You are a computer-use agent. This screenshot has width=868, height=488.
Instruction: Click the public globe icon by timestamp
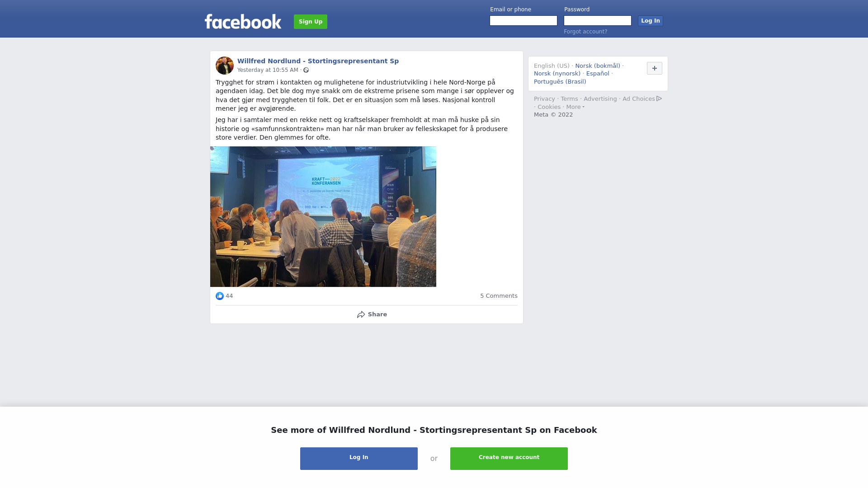pos(306,70)
